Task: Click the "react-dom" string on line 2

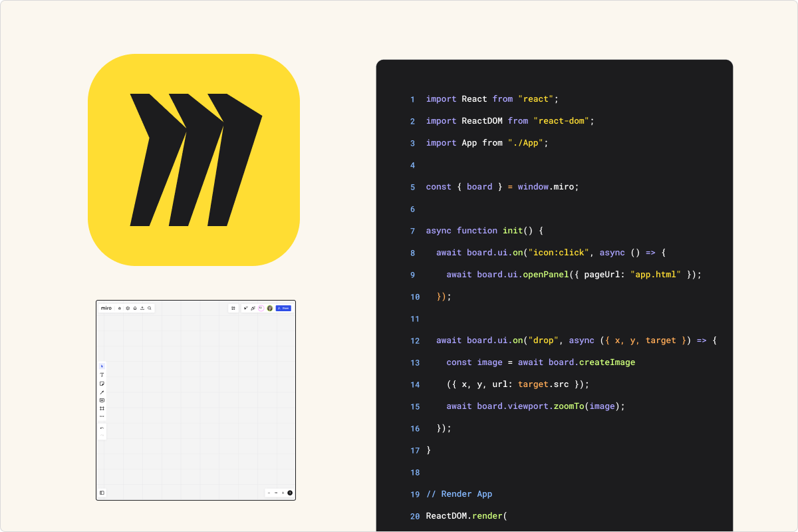Action: [561, 121]
